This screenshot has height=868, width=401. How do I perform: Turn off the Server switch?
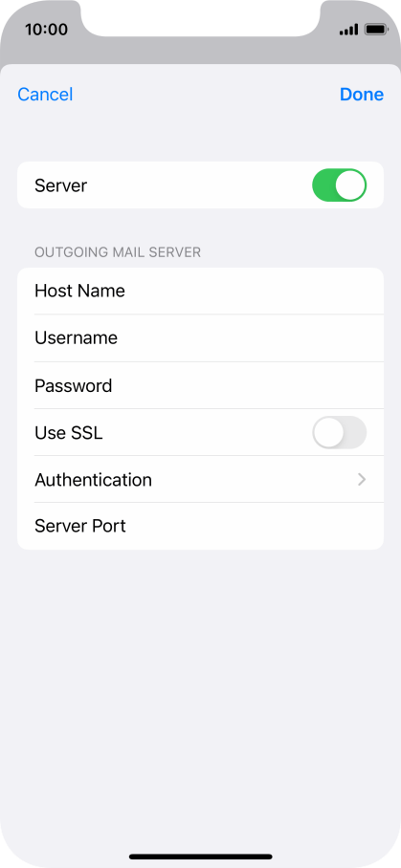tap(339, 185)
